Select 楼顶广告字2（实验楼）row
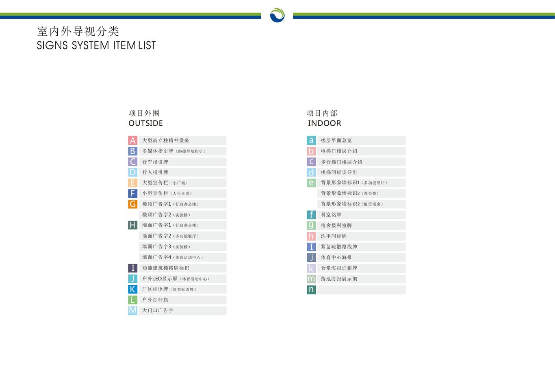 (x=182, y=214)
